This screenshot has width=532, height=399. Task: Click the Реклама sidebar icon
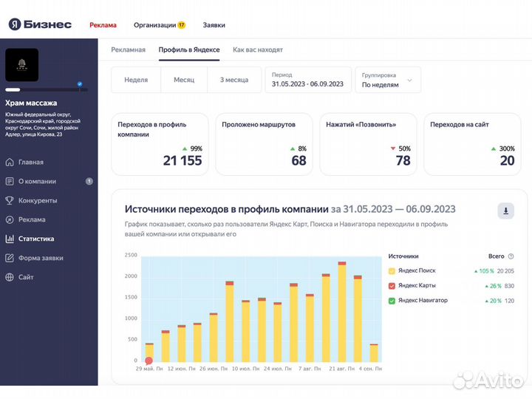coord(10,219)
